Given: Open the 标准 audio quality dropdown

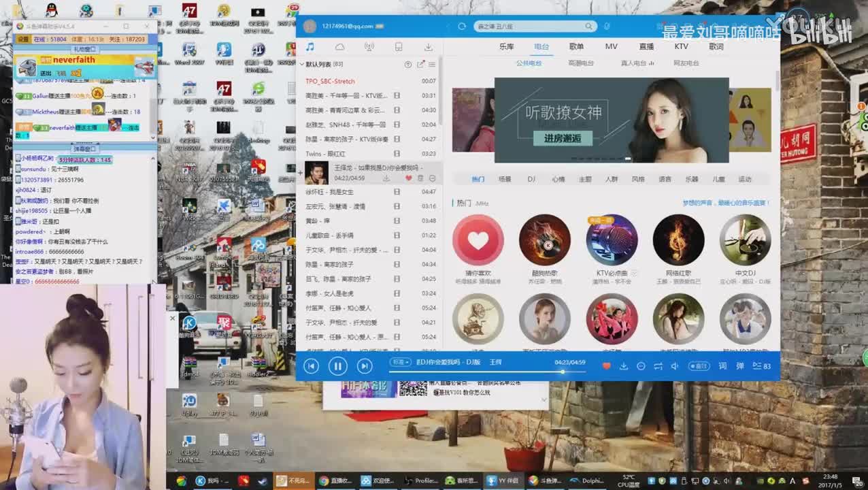Looking at the screenshot, I should point(400,362).
